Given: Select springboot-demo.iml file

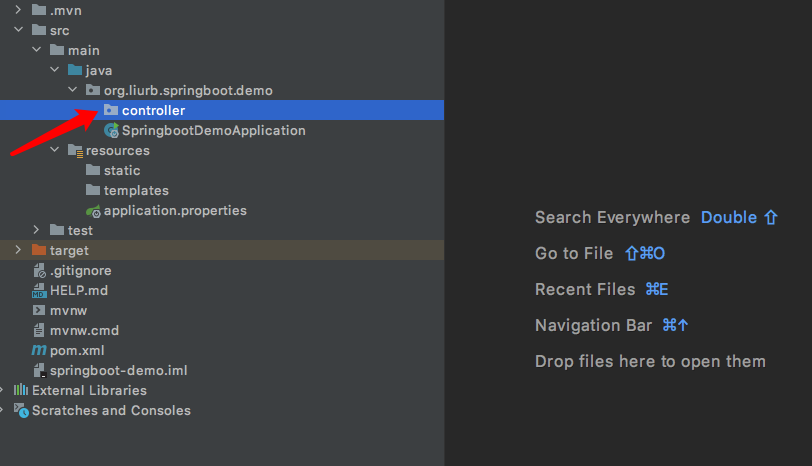Looking at the screenshot, I should pos(222,371).
